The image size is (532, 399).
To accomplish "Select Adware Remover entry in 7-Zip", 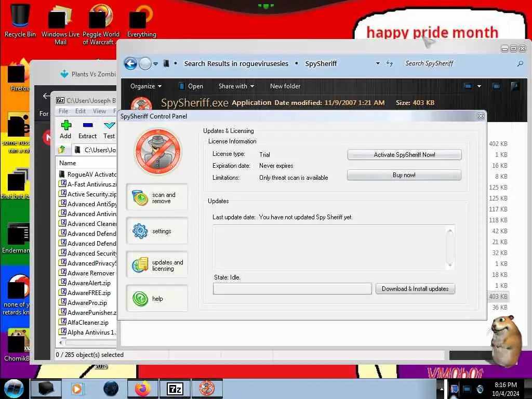I will pos(87,273).
